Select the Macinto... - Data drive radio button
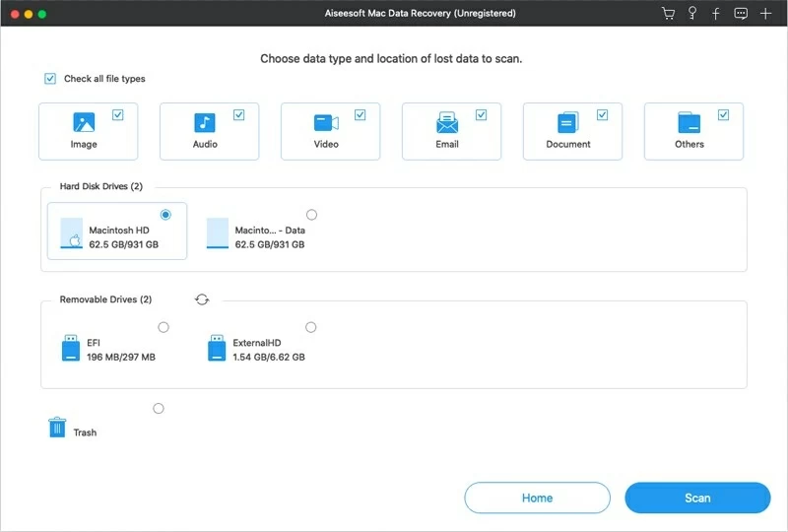This screenshot has width=788, height=532. click(312, 215)
